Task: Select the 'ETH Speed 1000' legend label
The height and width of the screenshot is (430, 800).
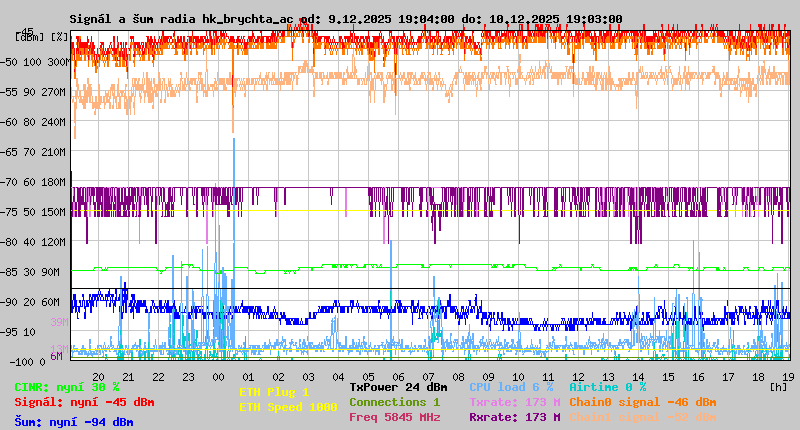Action: tap(288, 407)
